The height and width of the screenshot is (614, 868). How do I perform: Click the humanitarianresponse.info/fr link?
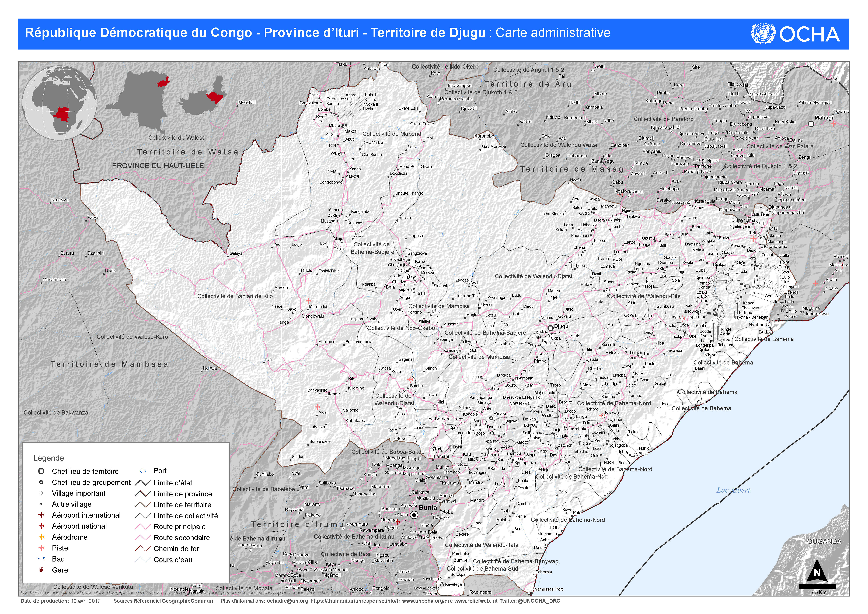[355, 601]
